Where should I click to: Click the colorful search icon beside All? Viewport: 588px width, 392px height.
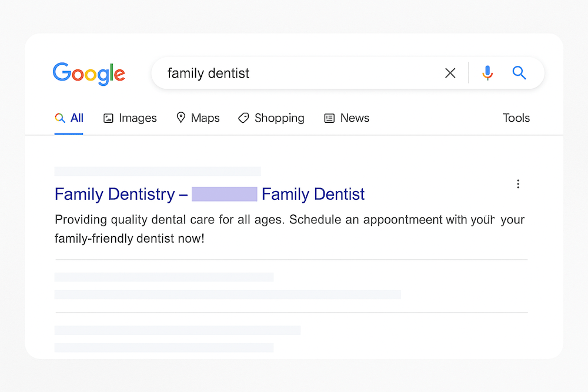59,118
